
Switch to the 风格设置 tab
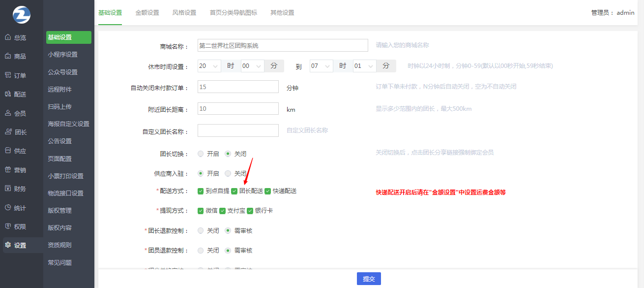[x=184, y=13]
